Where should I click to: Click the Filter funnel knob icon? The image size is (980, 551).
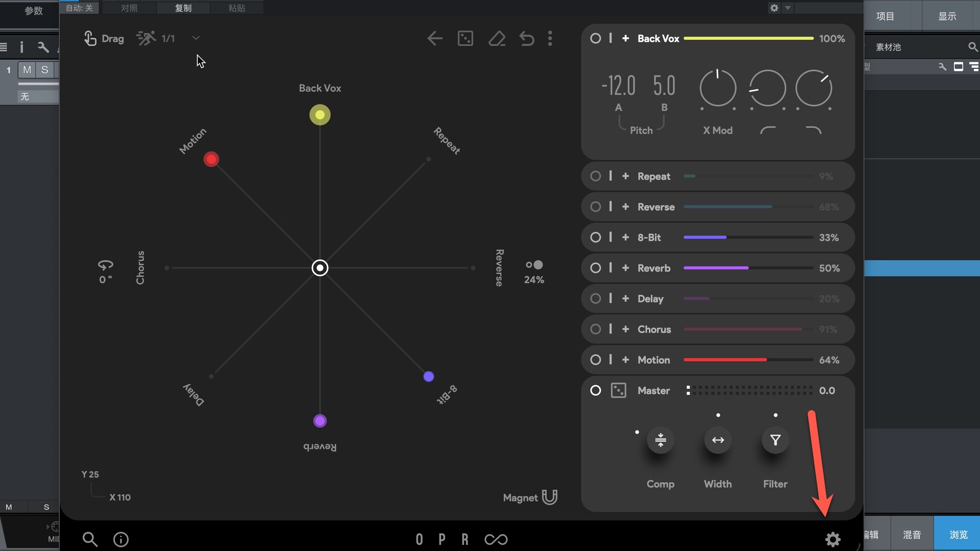(x=775, y=440)
